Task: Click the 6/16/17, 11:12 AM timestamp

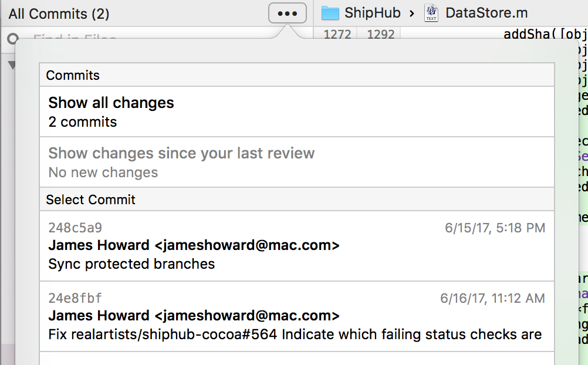Action: [x=492, y=298]
